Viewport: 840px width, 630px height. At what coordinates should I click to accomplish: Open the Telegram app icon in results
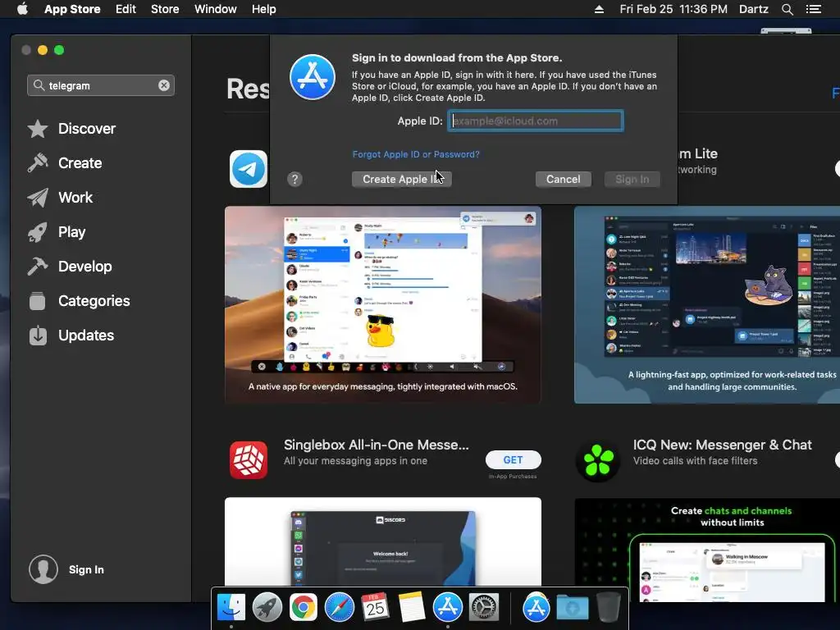(x=249, y=169)
